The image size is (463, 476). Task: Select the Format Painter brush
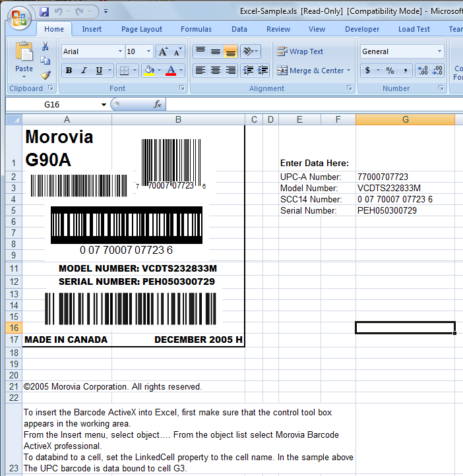click(x=46, y=75)
